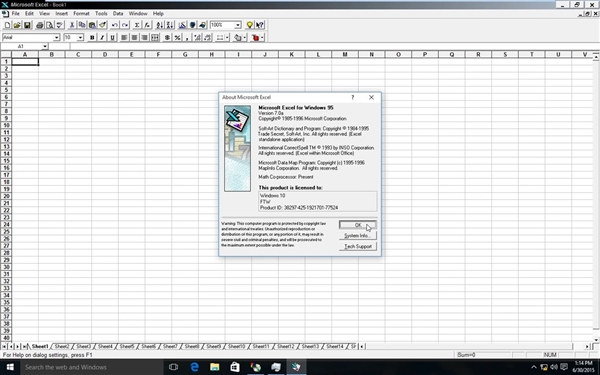The image size is (600, 375).
Task: Click Increase Decimal icon
Action: pos(197,38)
